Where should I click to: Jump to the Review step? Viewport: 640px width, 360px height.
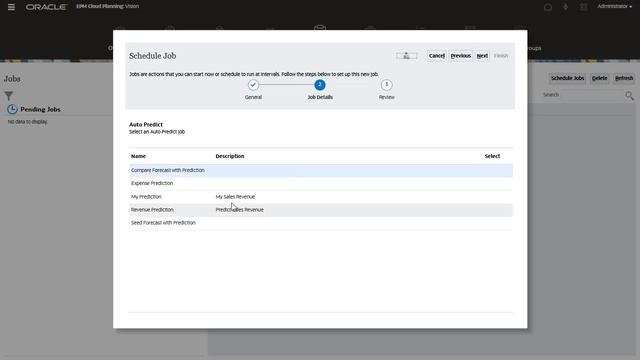[x=387, y=85]
